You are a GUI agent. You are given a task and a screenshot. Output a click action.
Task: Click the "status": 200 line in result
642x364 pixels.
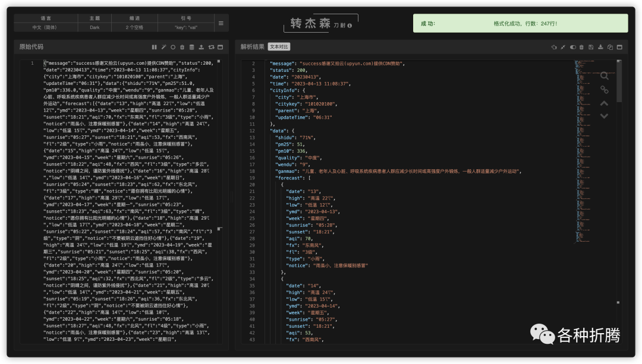pyautogui.click(x=289, y=70)
